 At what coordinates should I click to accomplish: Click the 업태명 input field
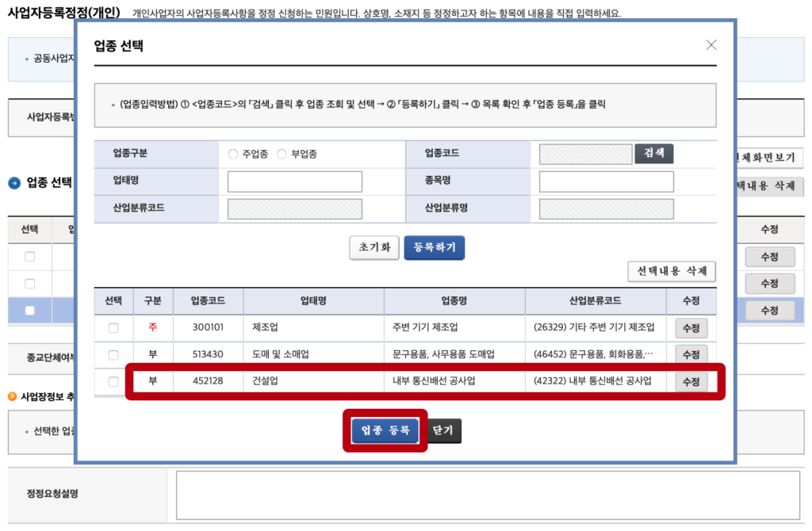(x=294, y=181)
